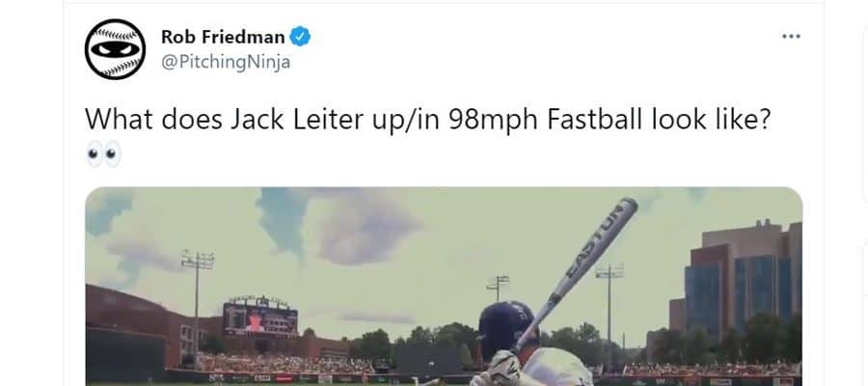The image size is (868, 386).
Task: Open the three-dot more options menu
Action: pos(791,37)
